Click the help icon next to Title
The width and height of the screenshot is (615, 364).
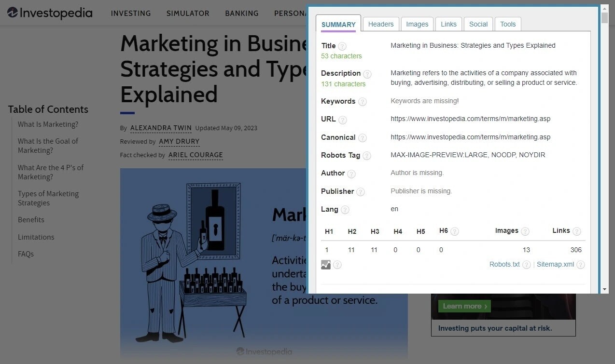click(342, 46)
